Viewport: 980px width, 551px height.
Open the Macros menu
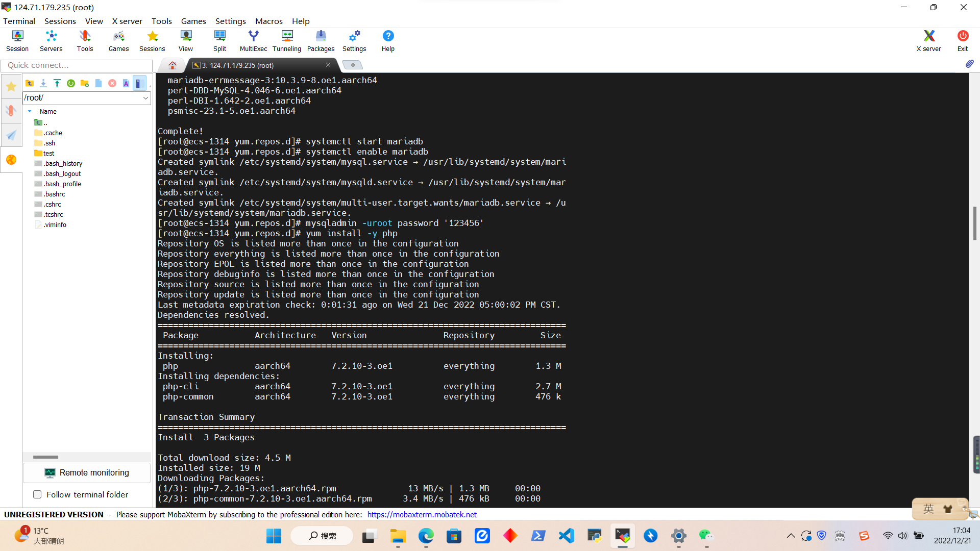(268, 21)
